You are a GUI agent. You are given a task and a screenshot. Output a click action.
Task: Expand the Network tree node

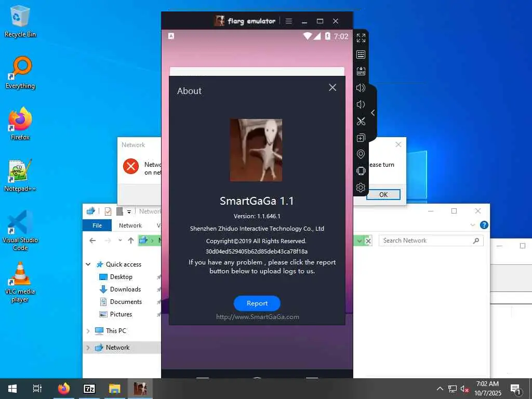pos(88,348)
